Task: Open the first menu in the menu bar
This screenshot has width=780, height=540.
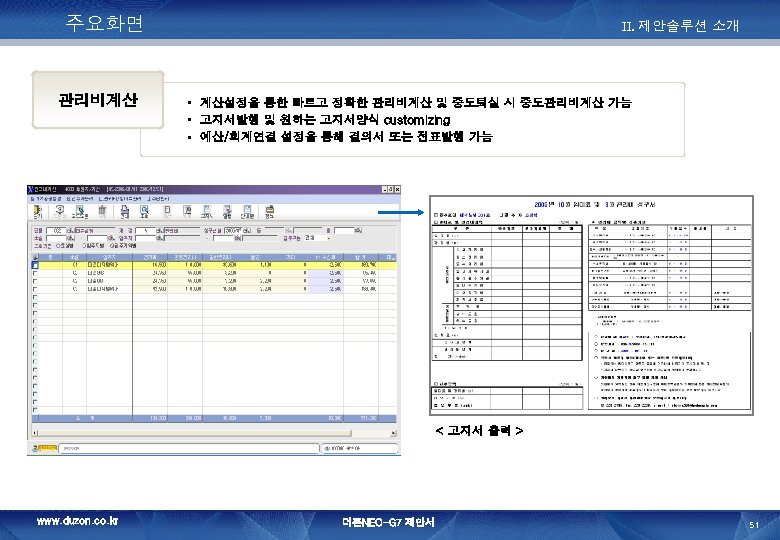Action: click(x=46, y=199)
